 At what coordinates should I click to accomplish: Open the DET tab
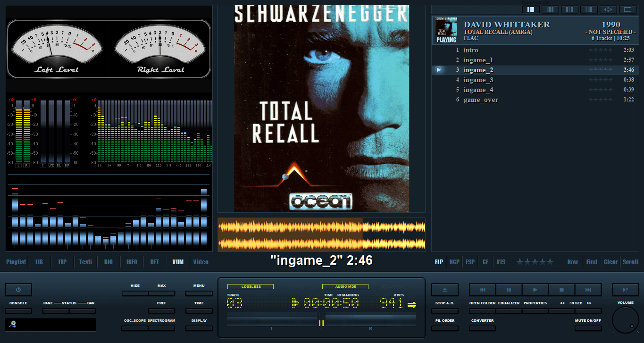tap(155, 262)
